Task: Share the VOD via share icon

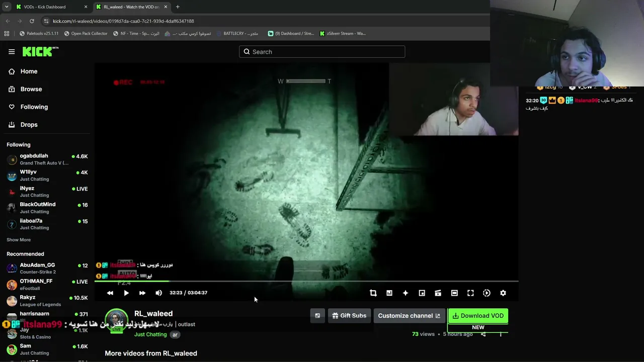Action: pos(484,334)
